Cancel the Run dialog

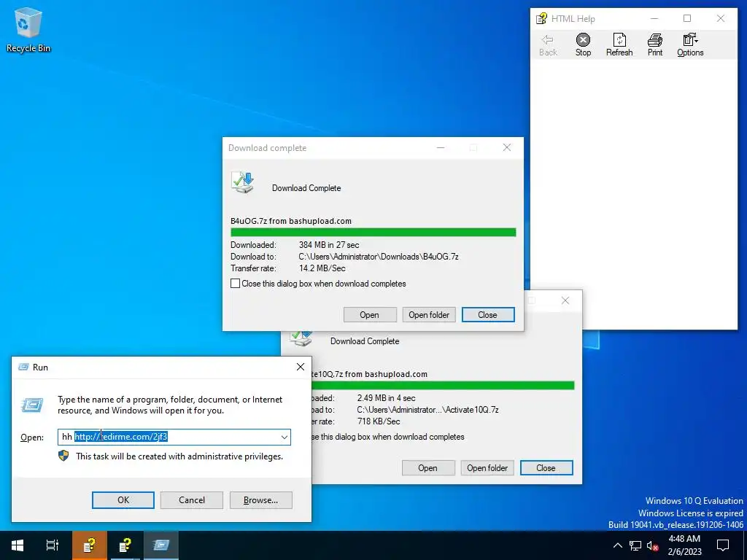coord(192,500)
